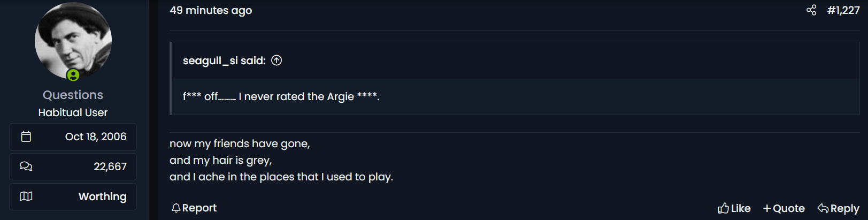Expand the quoted text block

point(516,96)
